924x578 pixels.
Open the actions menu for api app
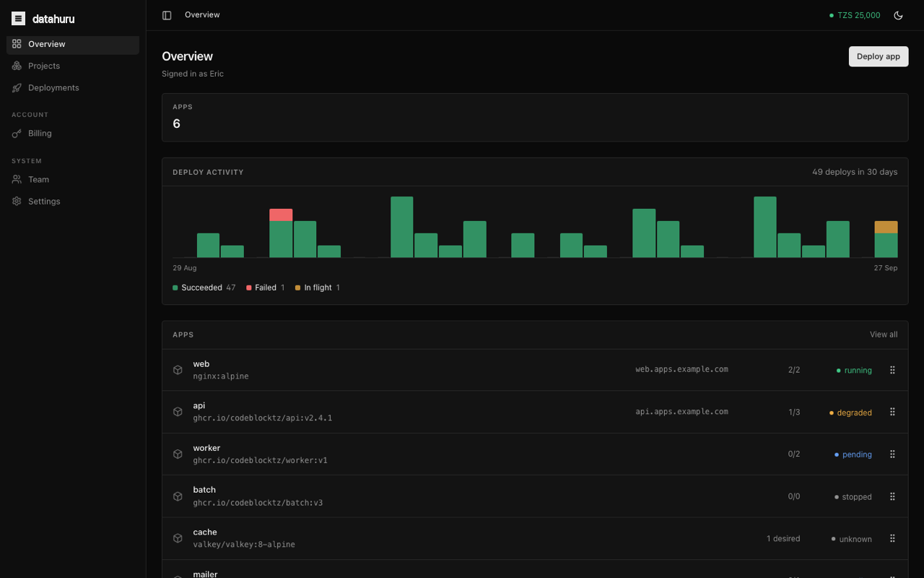coord(892,412)
